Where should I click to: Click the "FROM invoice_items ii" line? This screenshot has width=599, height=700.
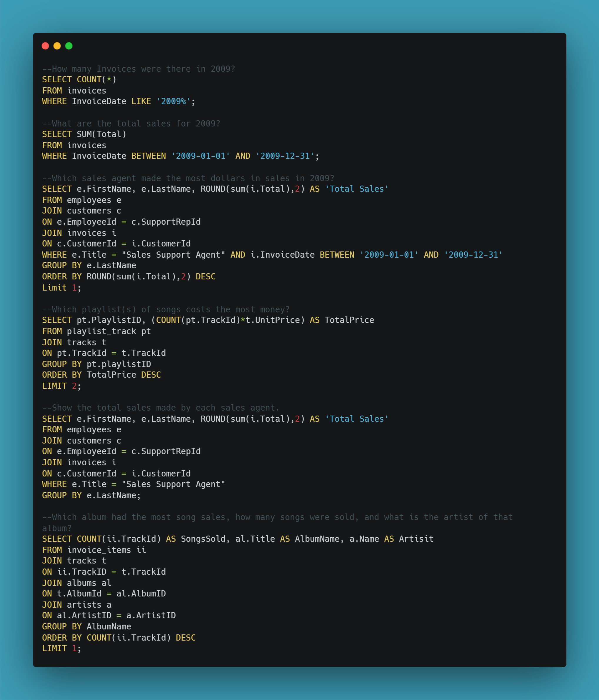tap(94, 550)
